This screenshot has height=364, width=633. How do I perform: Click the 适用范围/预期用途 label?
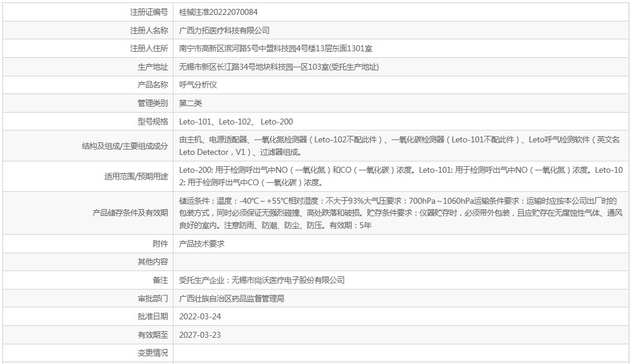(x=136, y=176)
